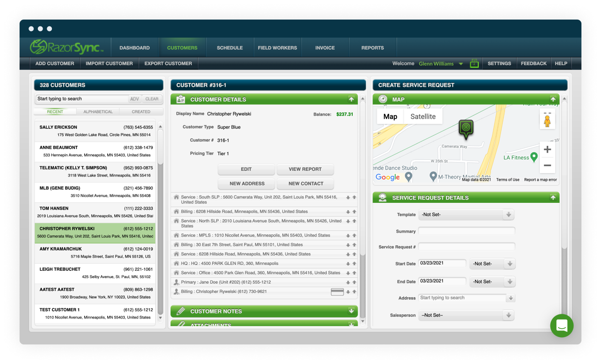601x364 pixels.
Task: Switch the map to Satellite view
Action: coord(422,116)
